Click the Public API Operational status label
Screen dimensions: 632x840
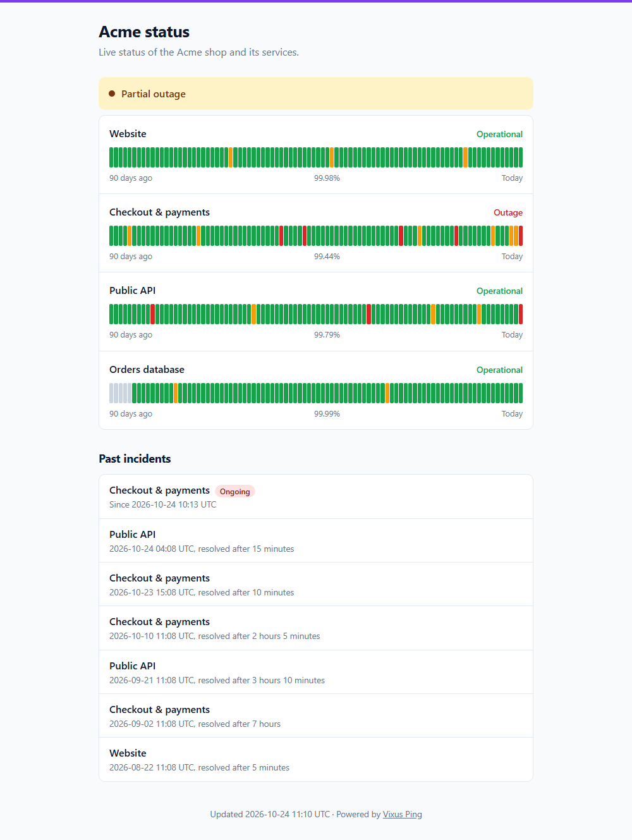pos(499,291)
